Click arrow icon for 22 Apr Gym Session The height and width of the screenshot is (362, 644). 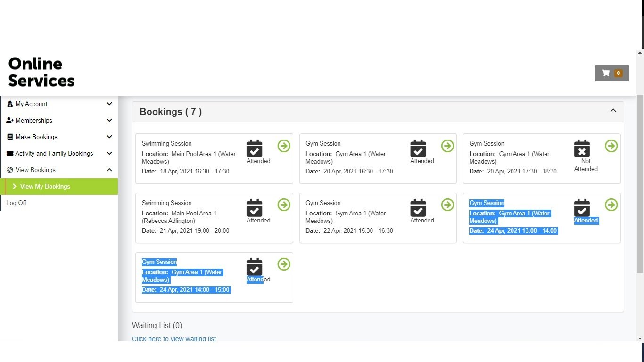click(x=447, y=205)
